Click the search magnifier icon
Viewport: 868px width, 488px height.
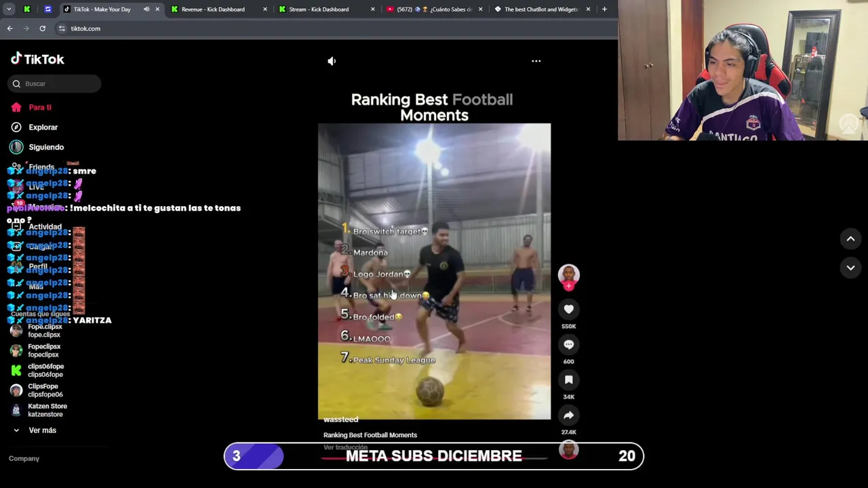coord(16,83)
